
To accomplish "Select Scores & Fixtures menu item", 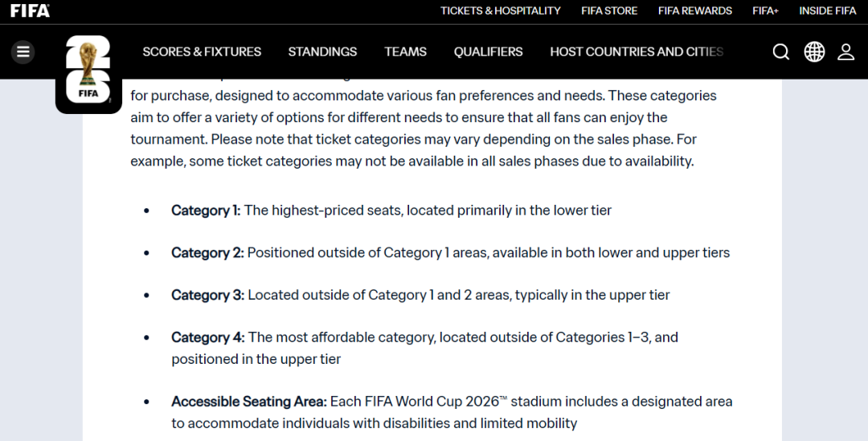I will pyautogui.click(x=202, y=52).
